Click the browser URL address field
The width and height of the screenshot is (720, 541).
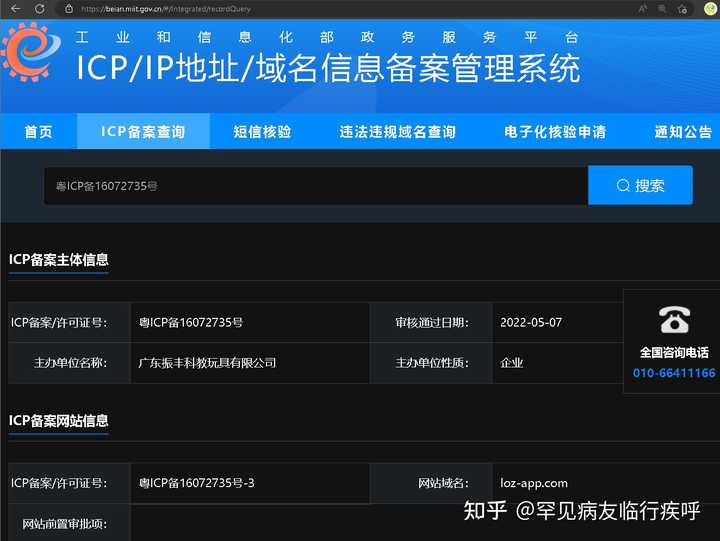tap(344, 9)
